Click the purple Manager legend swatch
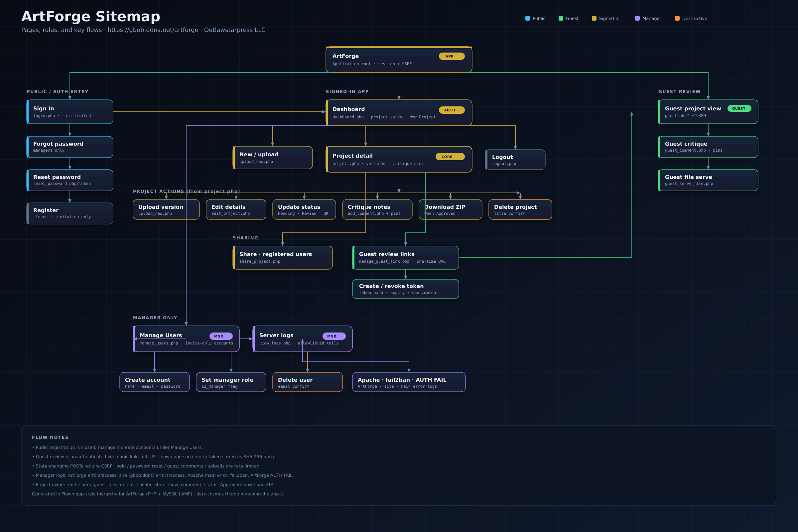 (x=637, y=18)
